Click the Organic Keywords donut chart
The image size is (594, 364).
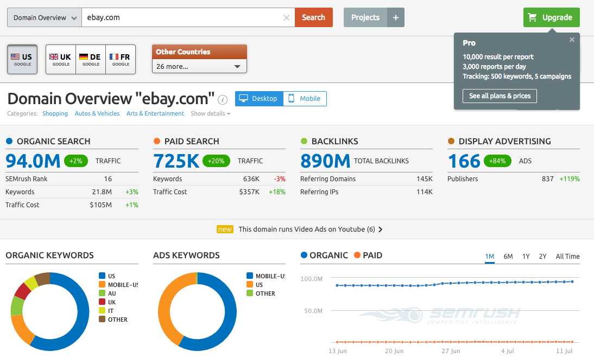(x=50, y=311)
